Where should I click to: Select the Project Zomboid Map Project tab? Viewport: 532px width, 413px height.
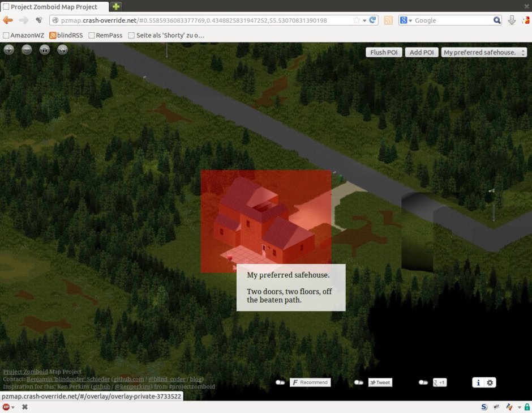[54, 7]
